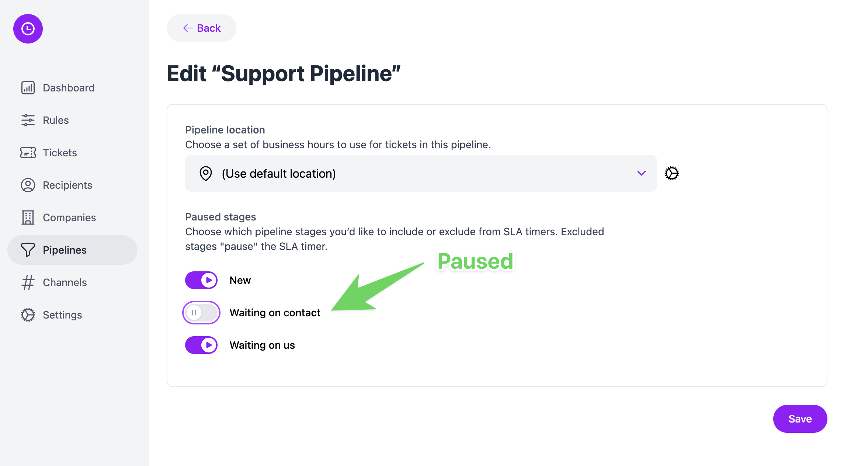Open the Use default location dropdown

coord(421,173)
